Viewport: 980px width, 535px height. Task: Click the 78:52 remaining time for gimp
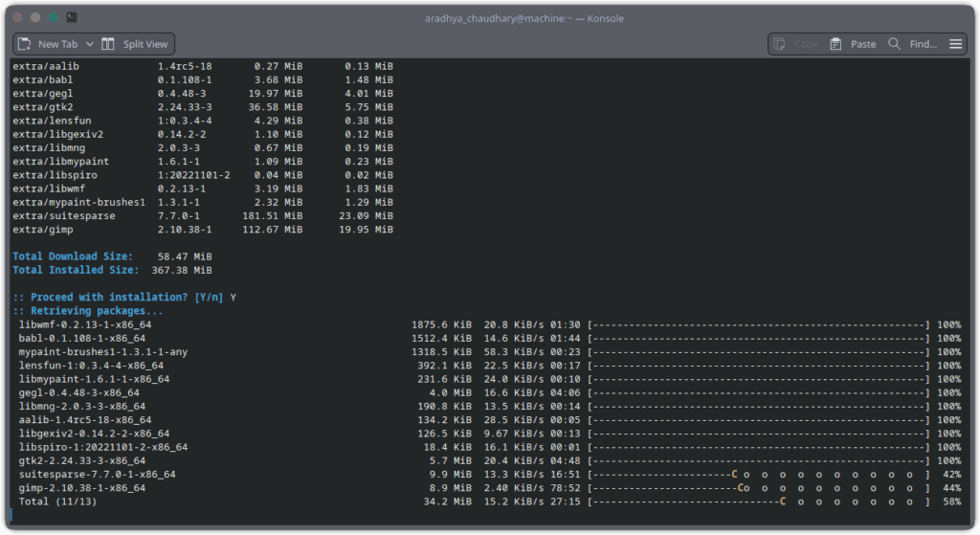click(x=565, y=489)
